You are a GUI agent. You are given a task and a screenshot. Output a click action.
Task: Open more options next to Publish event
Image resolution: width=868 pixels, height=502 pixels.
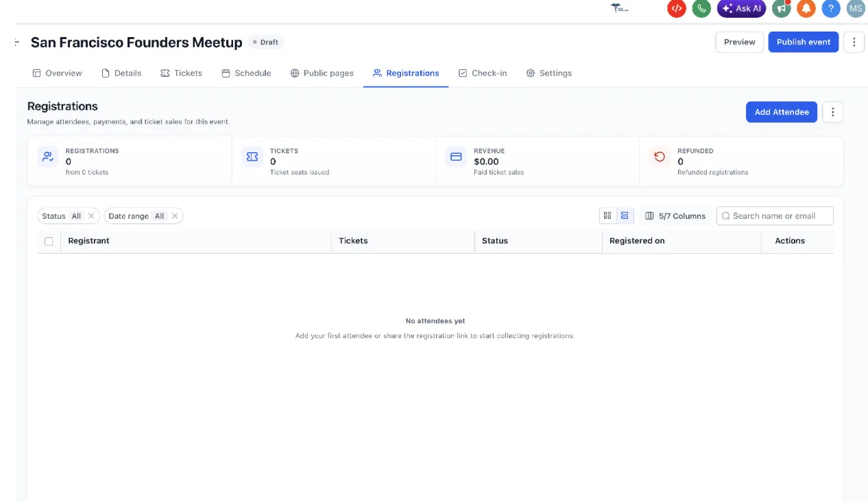coord(854,42)
